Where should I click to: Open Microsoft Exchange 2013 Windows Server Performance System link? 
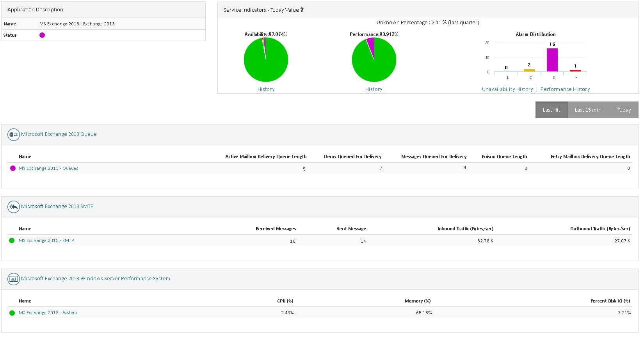click(96, 279)
